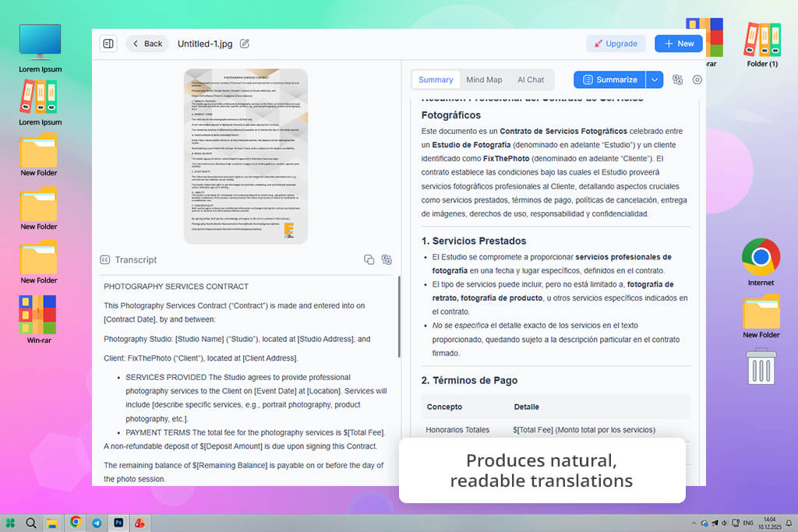This screenshot has height=532, width=798.
Task: Open Photoshop from the taskbar
Action: point(118,523)
